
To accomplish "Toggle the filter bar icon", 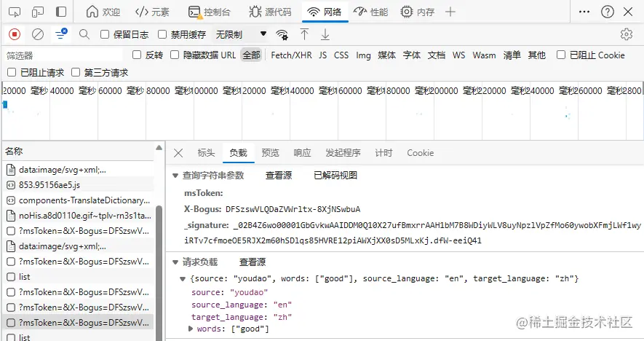I will point(61,34).
